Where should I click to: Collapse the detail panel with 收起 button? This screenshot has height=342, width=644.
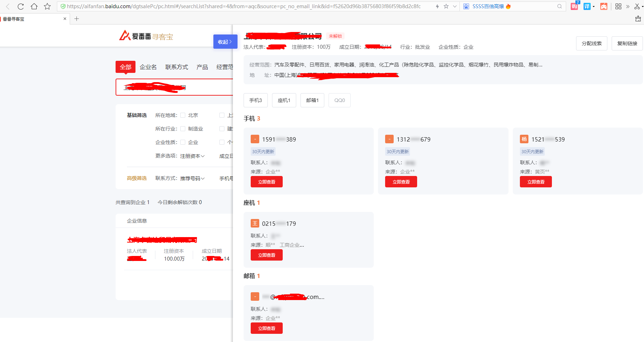point(225,42)
